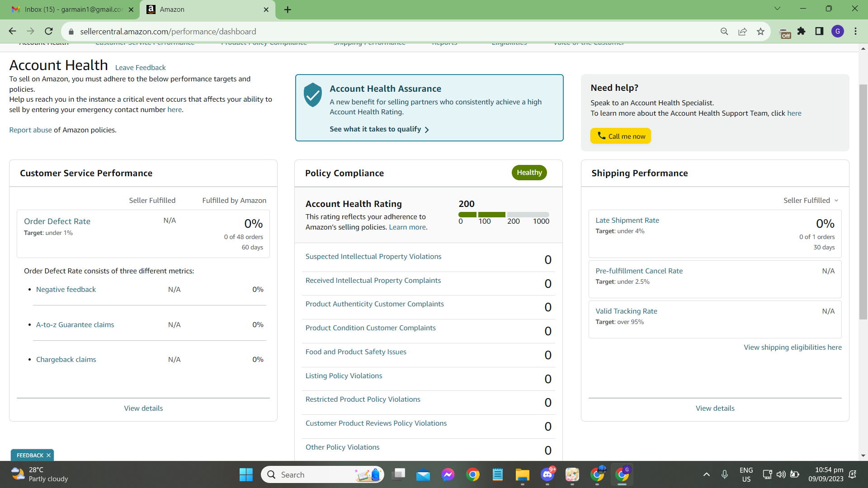
Task: Select the Amazon browser tab
Action: (x=208, y=9)
